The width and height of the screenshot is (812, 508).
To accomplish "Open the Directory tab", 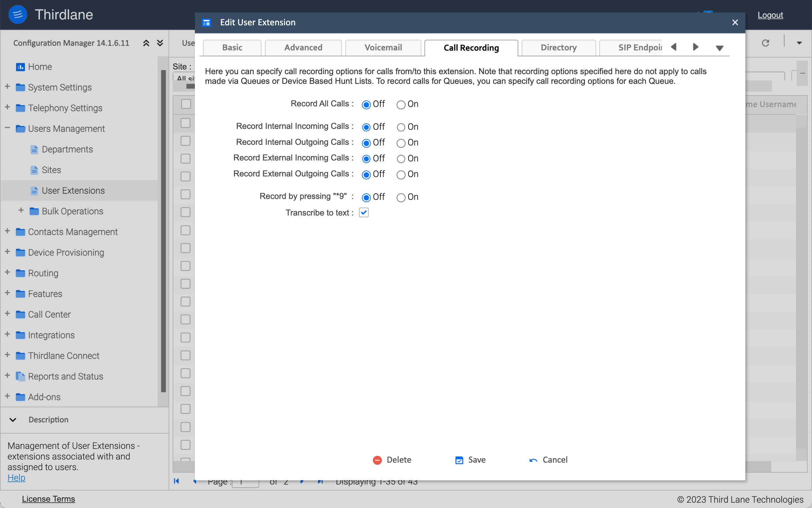I will (558, 47).
